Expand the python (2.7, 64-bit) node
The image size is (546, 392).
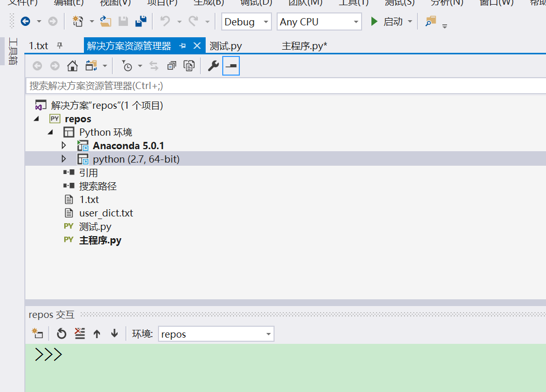[x=64, y=159]
